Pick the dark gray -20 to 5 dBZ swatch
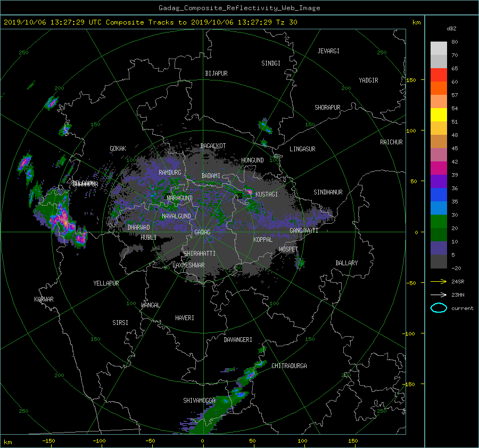Viewport: 479px width, 448px height. point(439,262)
